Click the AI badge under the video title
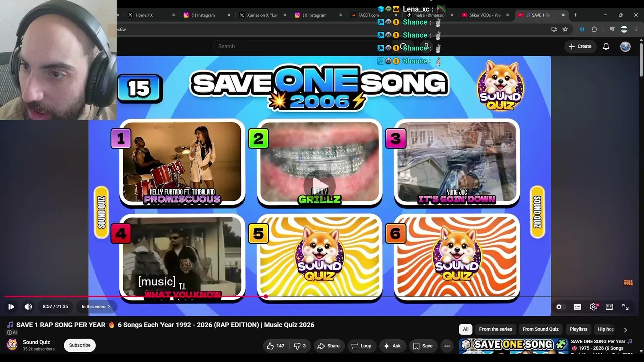This screenshot has width=644, height=362. coord(12,332)
